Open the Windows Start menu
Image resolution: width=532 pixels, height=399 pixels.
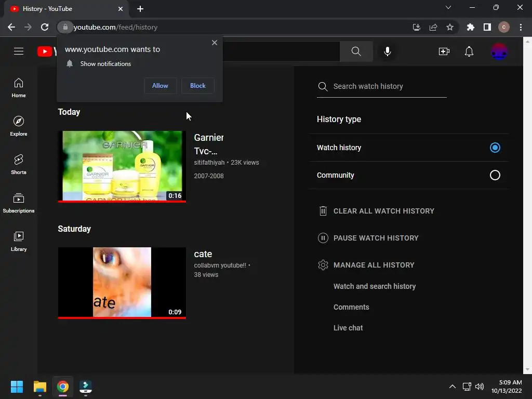coord(17,387)
